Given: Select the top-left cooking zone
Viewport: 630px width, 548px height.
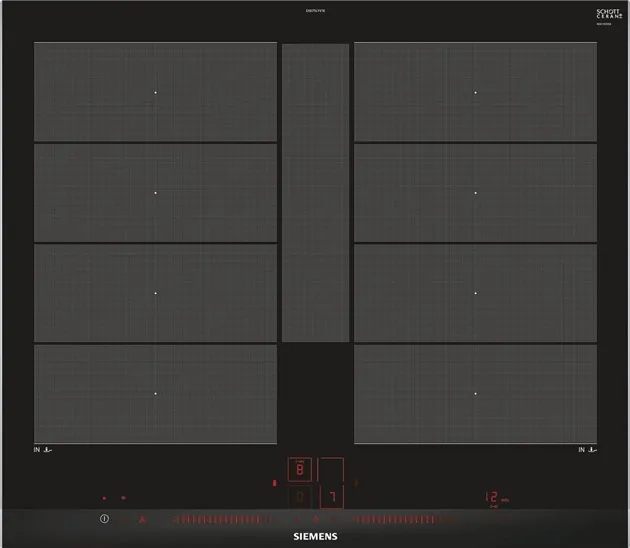Looking at the screenshot, I should [155, 92].
